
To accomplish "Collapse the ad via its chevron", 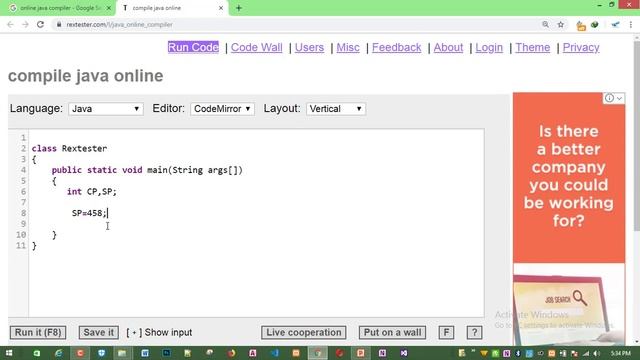I will pyautogui.click(x=620, y=98).
